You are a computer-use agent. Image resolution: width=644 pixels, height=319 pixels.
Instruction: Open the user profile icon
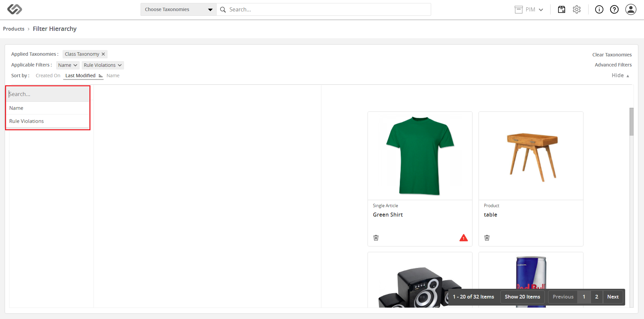(631, 9)
